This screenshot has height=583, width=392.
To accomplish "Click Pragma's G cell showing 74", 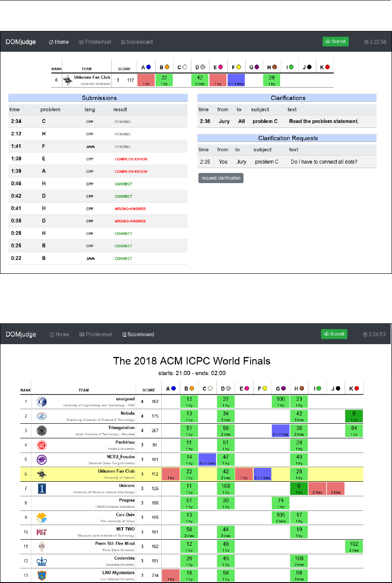I will pyautogui.click(x=281, y=503).
